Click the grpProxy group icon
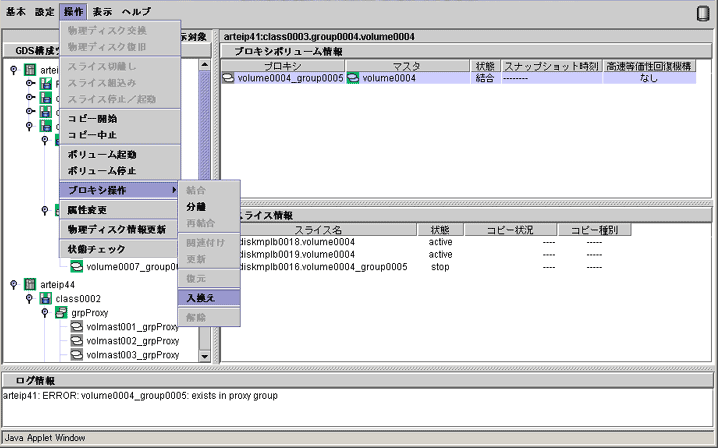718x448 pixels. coord(61,312)
